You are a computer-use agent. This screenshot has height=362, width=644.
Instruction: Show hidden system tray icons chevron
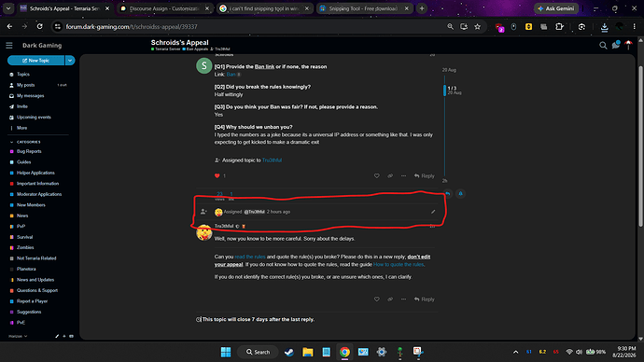[515, 352]
